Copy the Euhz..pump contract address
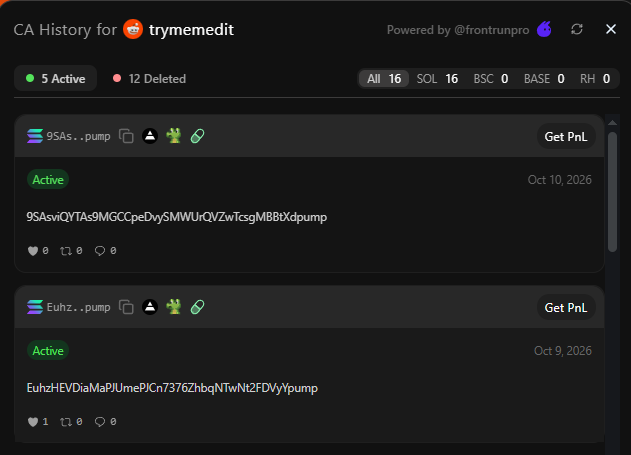The width and height of the screenshot is (631, 455). [126, 307]
